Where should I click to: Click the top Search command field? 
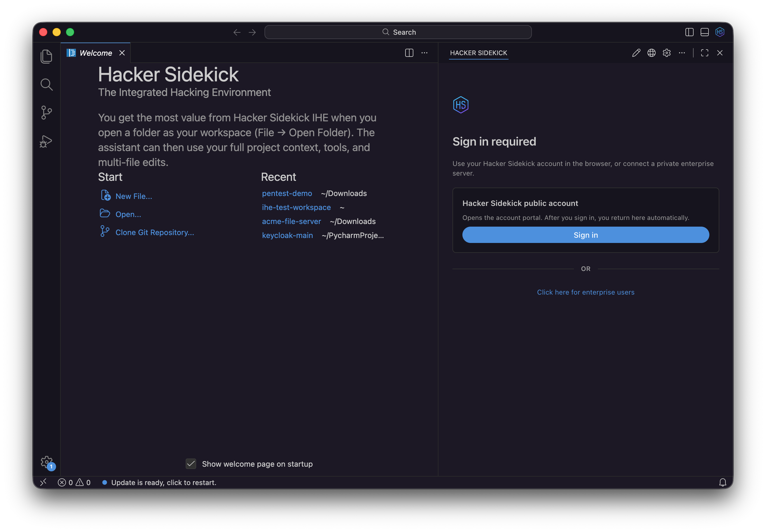[398, 32]
